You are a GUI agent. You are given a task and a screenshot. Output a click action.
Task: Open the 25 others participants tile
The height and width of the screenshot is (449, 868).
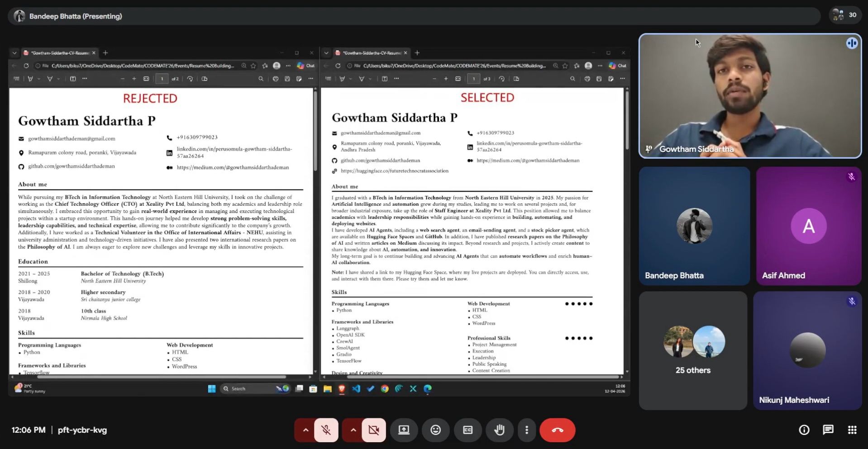coord(693,350)
